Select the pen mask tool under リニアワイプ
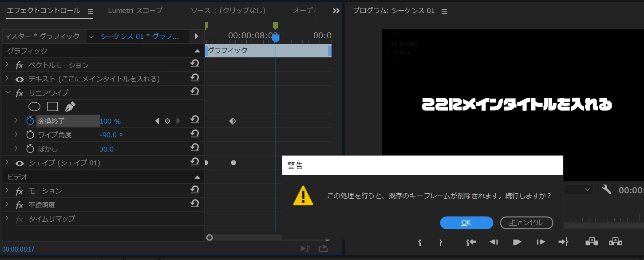 tap(70, 107)
